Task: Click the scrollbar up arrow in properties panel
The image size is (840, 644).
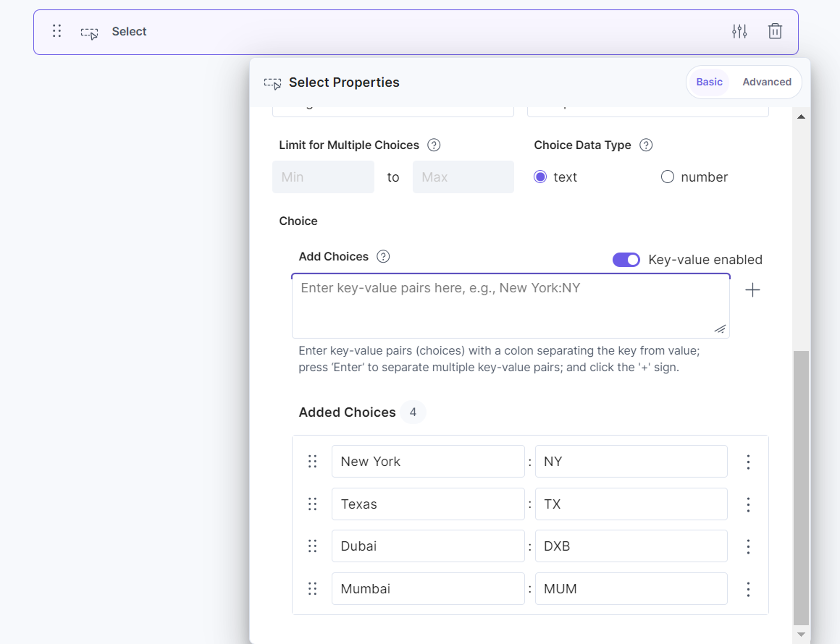Action: click(x=801, y=117)
